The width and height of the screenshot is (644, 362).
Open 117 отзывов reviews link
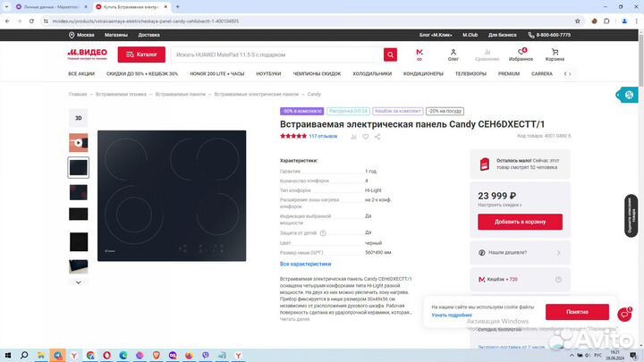(x=323, y=136)
